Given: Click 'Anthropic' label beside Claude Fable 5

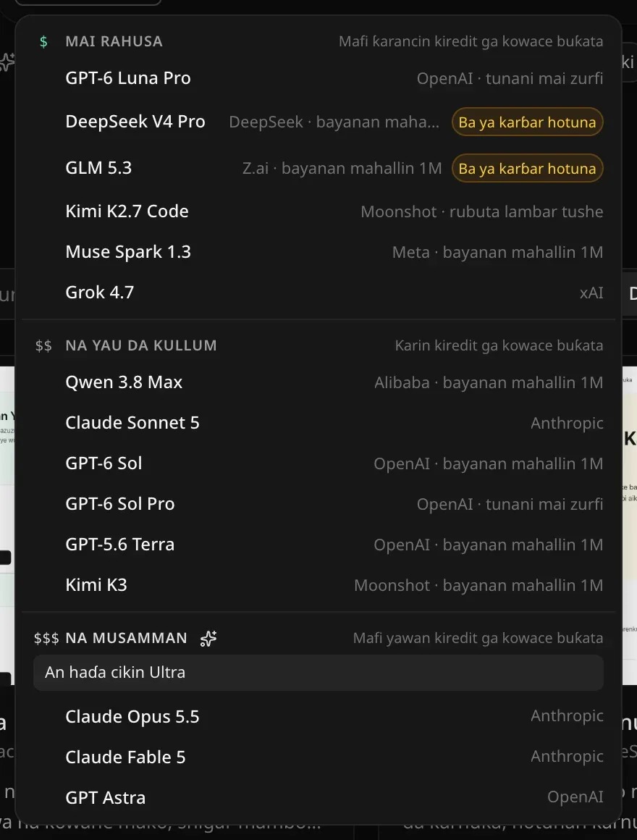Looking at the screenshot, I should coord(567,757).
